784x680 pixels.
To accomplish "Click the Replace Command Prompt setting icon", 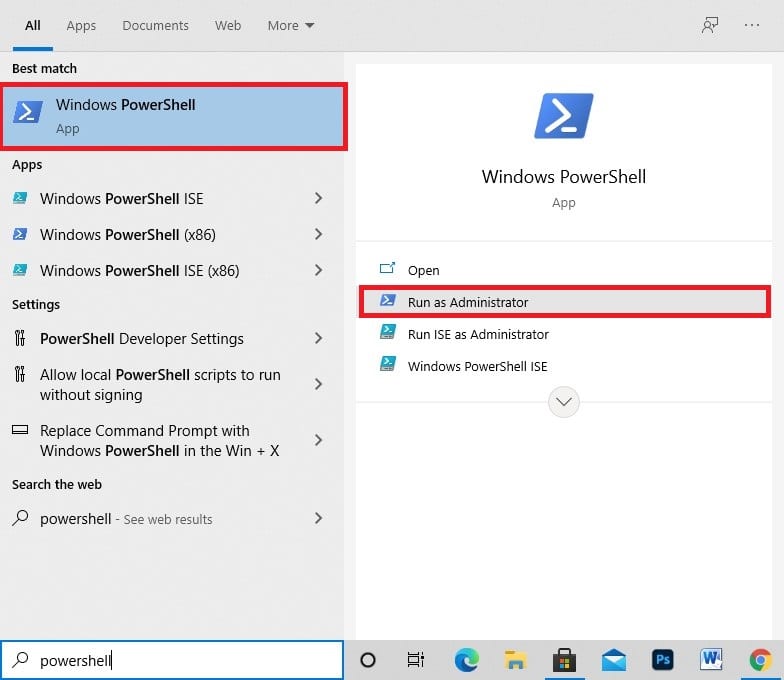I will tap(20, 430).
